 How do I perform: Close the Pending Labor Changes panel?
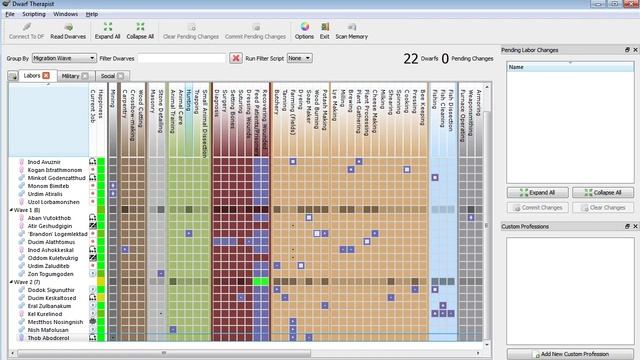(635, 50)
